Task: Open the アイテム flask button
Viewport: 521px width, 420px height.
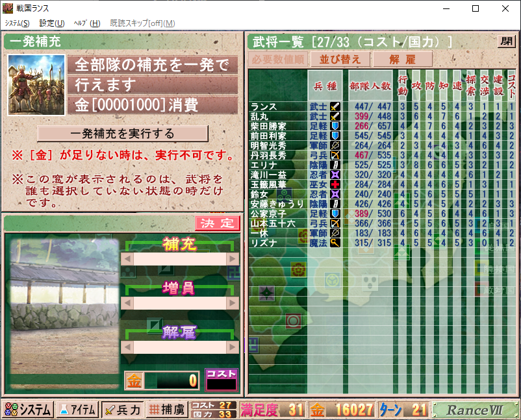Action: click(x=77, y=410)
